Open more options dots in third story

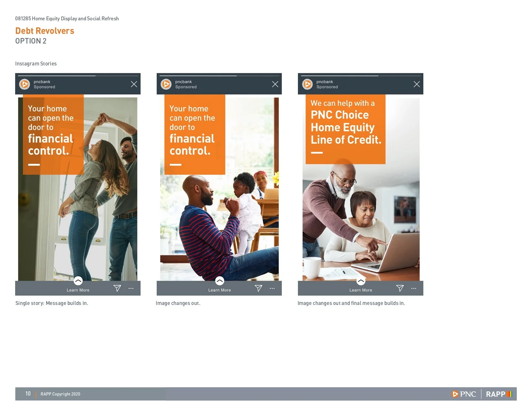[x=414, y=289]
